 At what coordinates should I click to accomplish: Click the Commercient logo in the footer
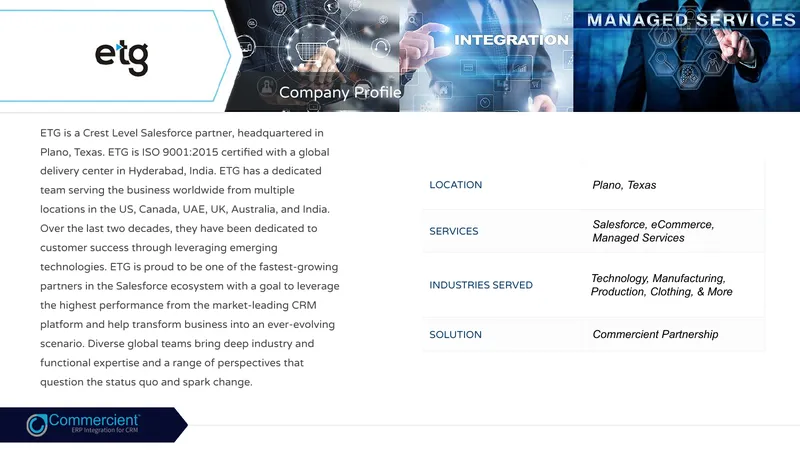(83, 424)
